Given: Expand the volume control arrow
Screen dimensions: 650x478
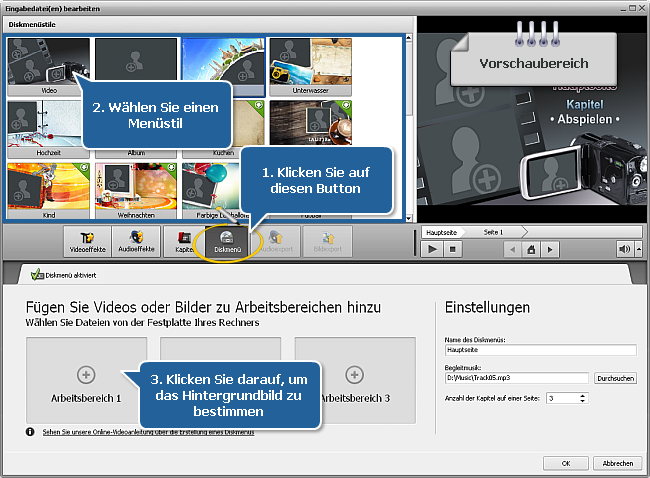Looking at the screenshot, I should click(638, 249).
